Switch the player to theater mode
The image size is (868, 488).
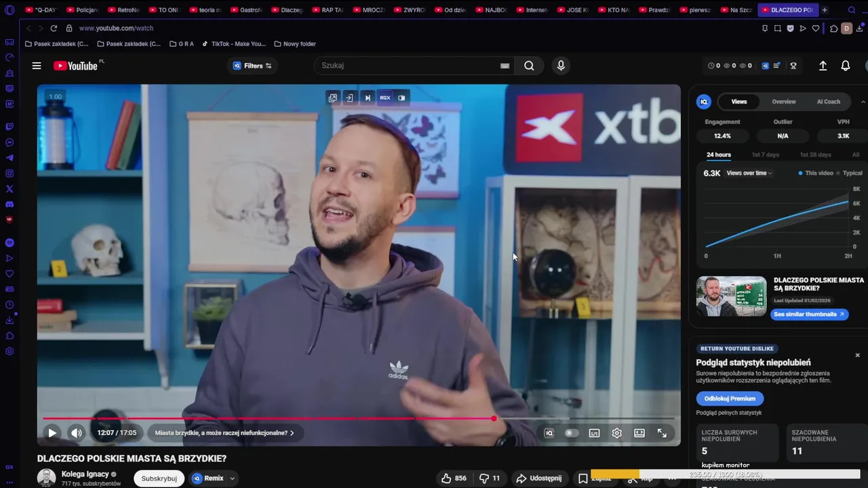coord(639,433)
